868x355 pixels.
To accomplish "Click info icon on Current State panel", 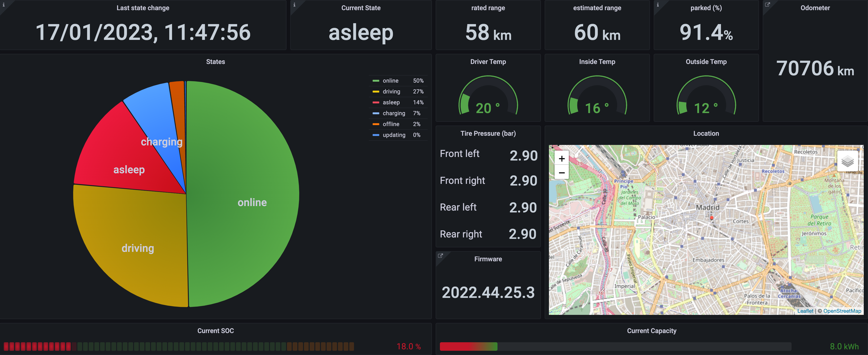I will click(294, 5).
